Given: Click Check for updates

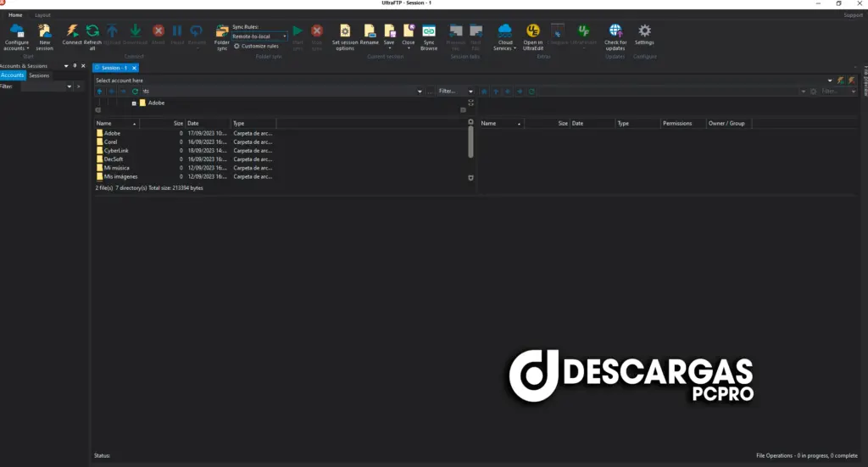Looking at the screenshot, I should coord(615,37).
